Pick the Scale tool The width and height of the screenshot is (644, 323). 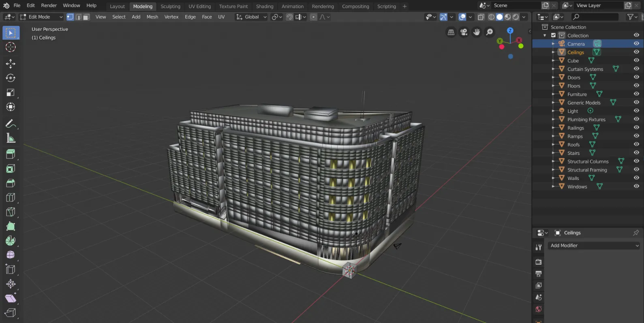(11, 93)
